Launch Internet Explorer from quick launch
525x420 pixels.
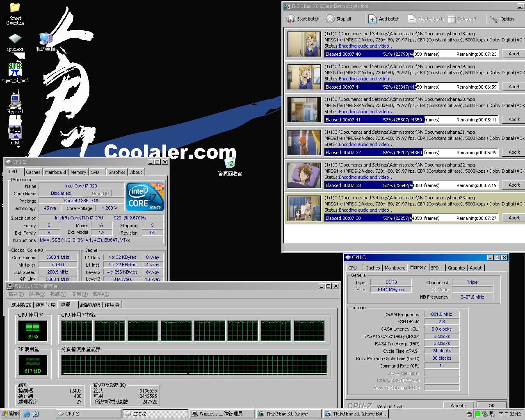tap(27, 414)
